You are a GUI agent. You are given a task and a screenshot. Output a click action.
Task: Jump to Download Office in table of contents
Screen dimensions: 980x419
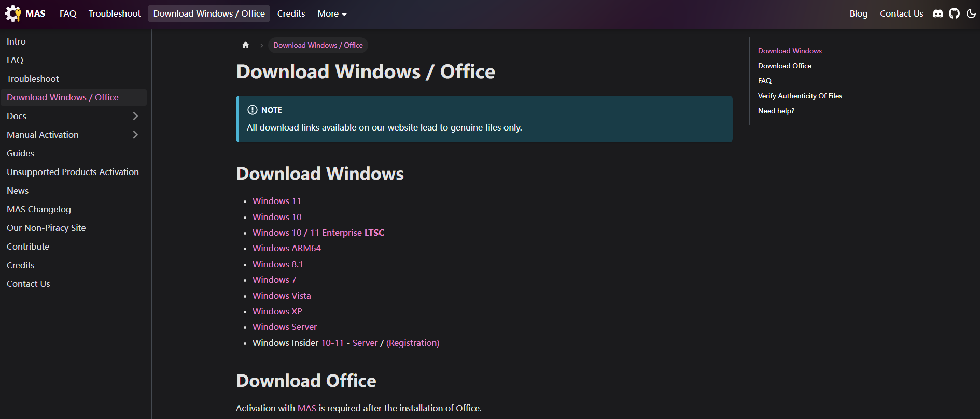pos(785,66)
